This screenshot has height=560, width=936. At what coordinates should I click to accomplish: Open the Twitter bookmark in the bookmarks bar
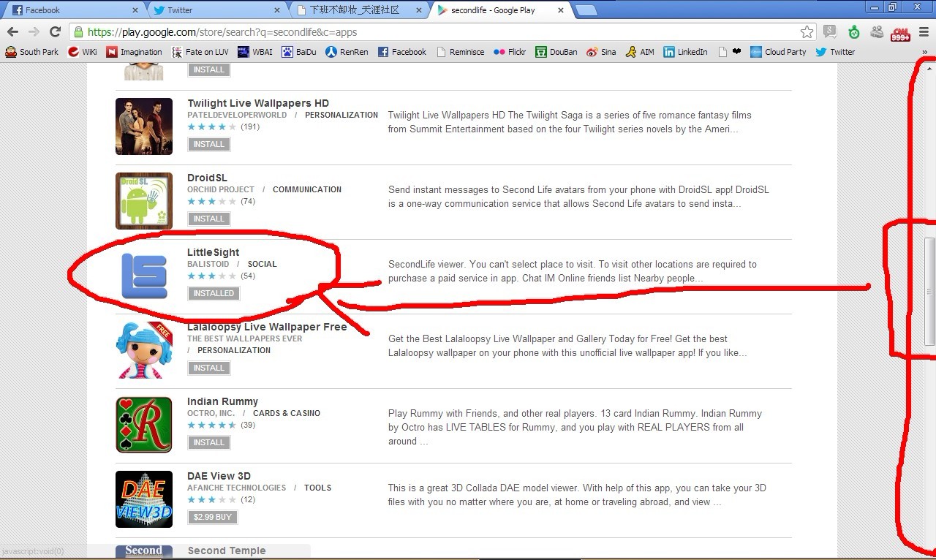tap(835, 52)
